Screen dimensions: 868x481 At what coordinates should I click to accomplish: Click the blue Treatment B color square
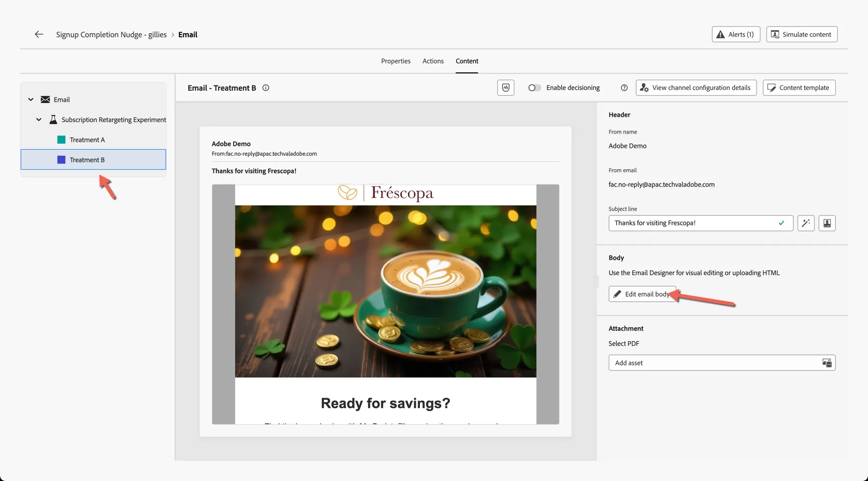(61, 160)
